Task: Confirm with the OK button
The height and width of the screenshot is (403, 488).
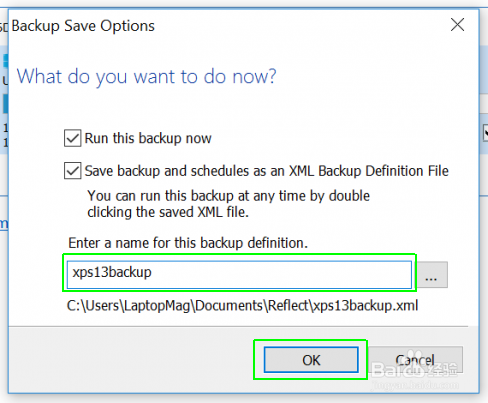Action: click(311, 360)
